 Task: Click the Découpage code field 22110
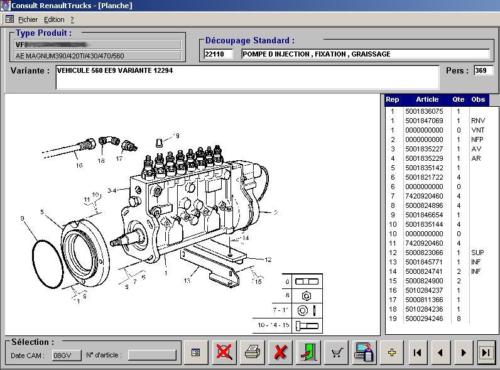pos(218,54)
